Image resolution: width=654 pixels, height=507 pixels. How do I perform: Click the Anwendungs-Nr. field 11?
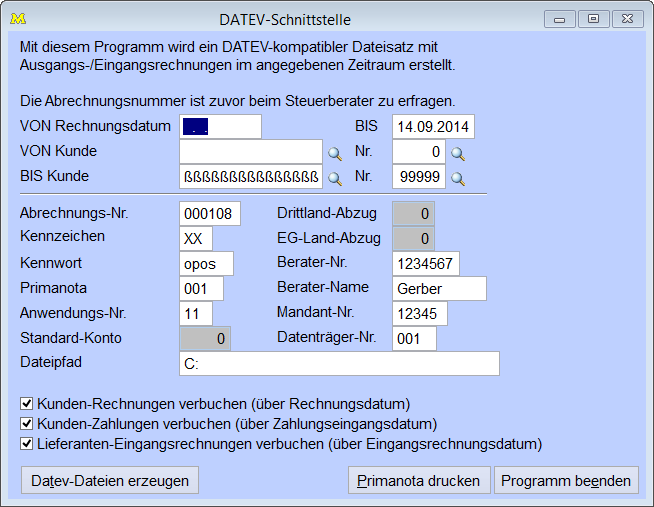[196, 314]
